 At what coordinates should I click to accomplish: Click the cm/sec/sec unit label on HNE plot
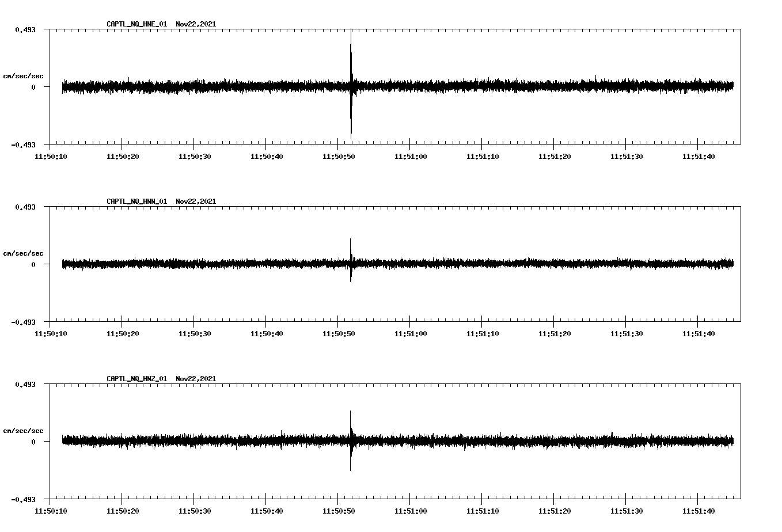23,76
